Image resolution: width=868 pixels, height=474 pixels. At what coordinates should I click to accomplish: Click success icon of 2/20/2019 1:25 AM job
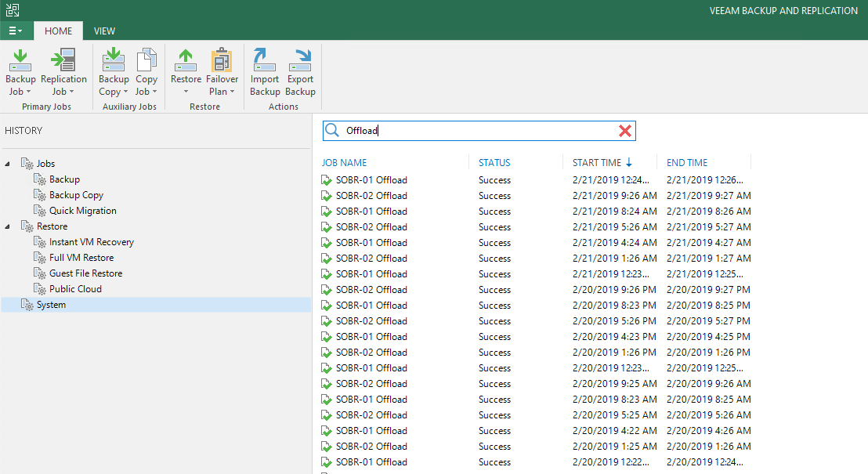(327, 447)
